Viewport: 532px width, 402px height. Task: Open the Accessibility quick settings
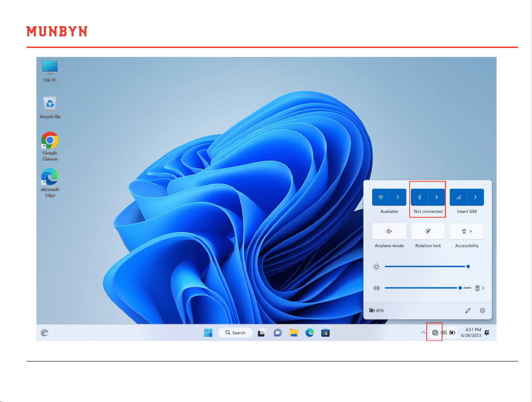click(467, 231)
